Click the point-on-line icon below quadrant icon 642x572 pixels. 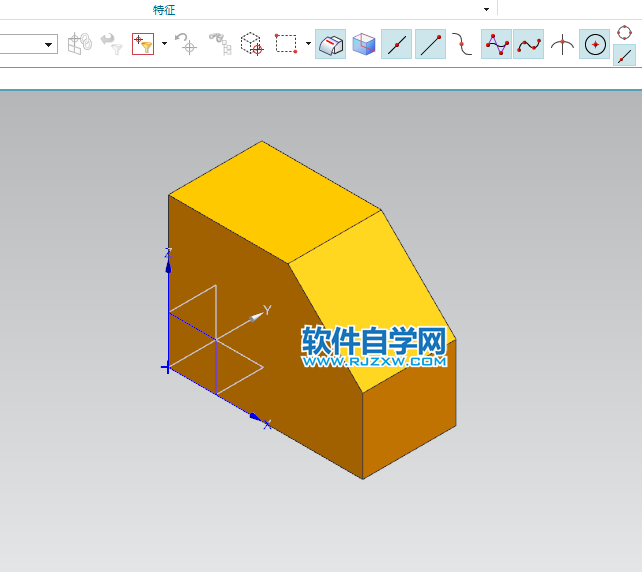624,56
